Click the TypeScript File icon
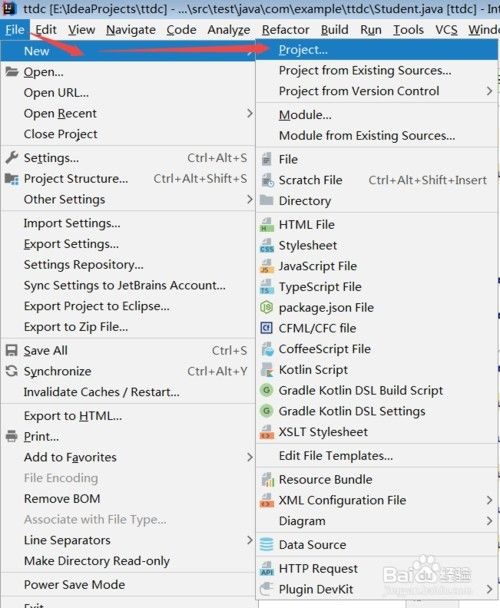Viewport: 500px width, 608px height. point(267,287)
